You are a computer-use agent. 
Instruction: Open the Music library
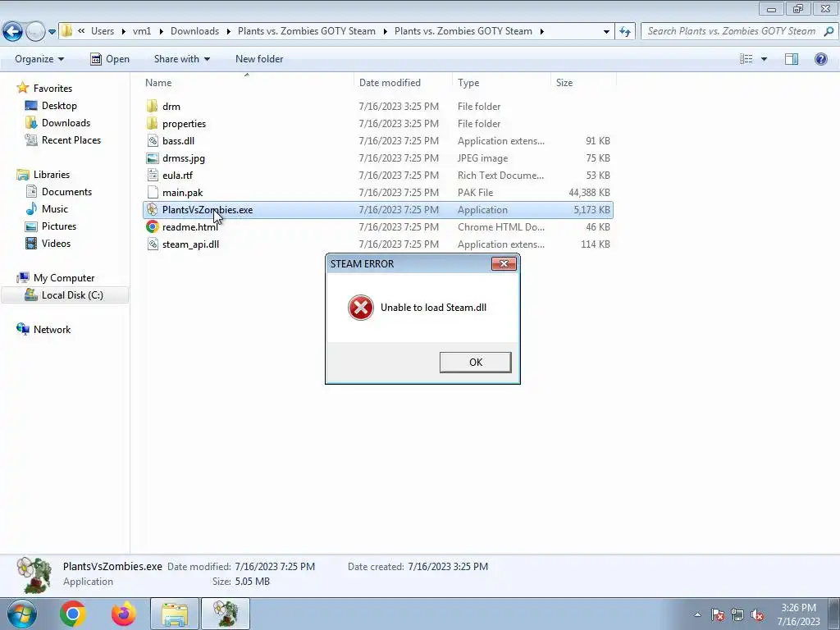[55, 209]
